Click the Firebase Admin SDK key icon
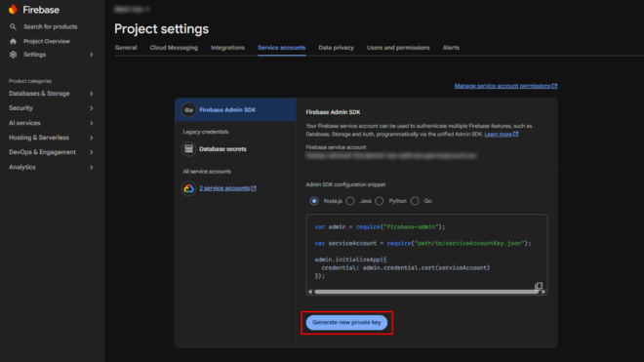 (188, 109)
